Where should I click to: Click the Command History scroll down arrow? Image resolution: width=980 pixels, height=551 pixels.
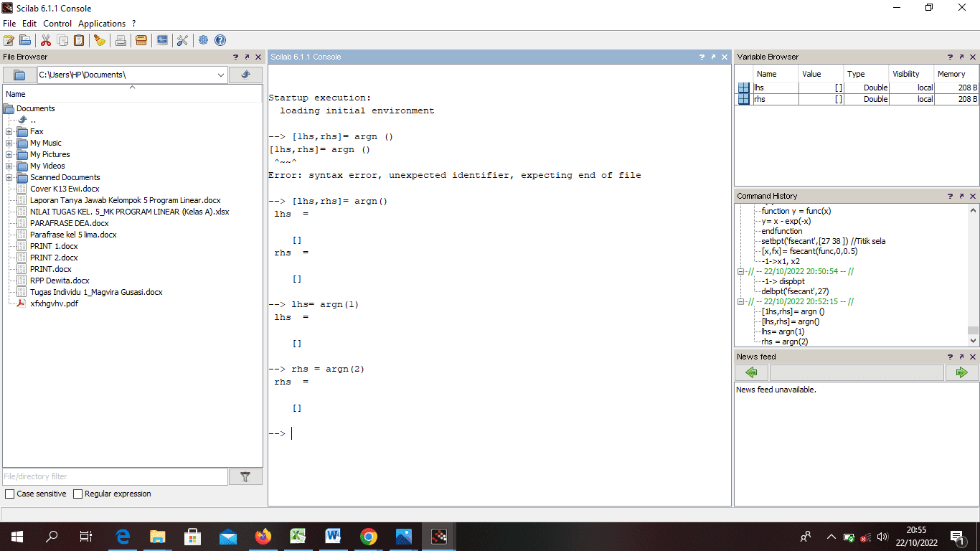[x=973, y=342]
